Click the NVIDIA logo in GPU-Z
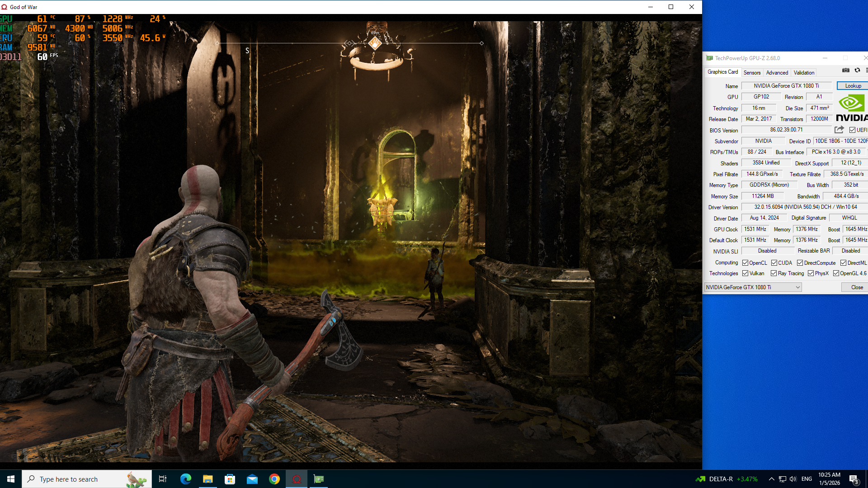 (852, 108)
